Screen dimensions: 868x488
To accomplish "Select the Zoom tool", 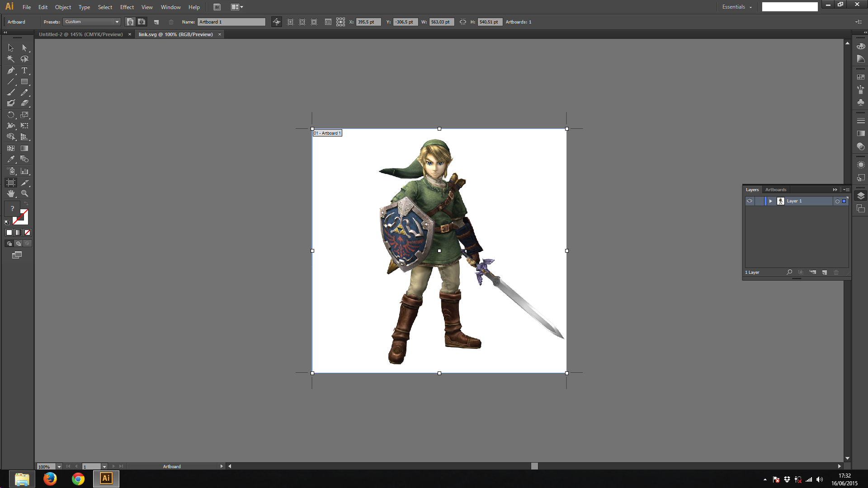I will pos(25,193).
